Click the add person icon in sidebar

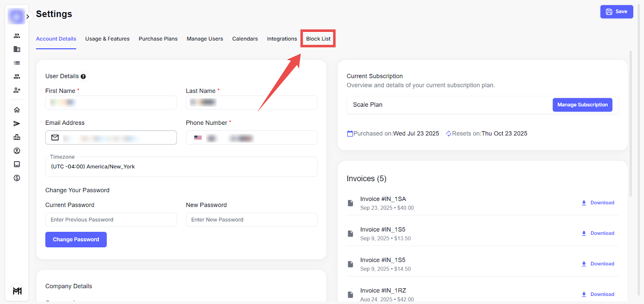[17, 90]
